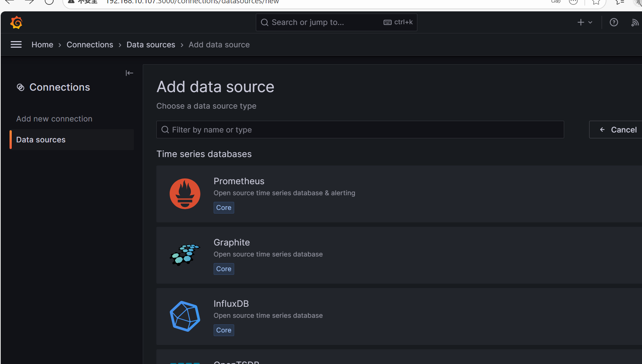Click the InfluxDB polygon logo
Viewport: 642px width, 364px height.
tap(185, 316)
